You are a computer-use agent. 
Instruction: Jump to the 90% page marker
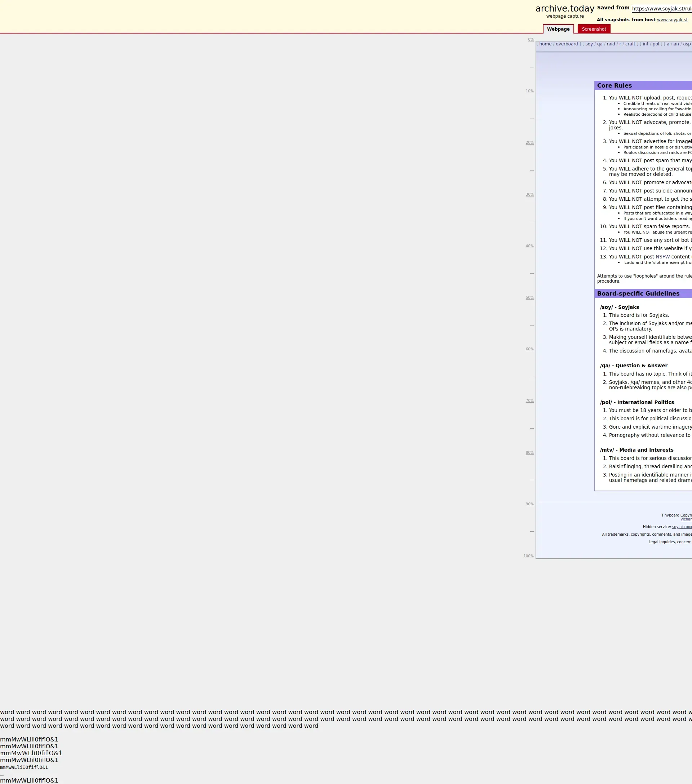(x=529, y=505)
